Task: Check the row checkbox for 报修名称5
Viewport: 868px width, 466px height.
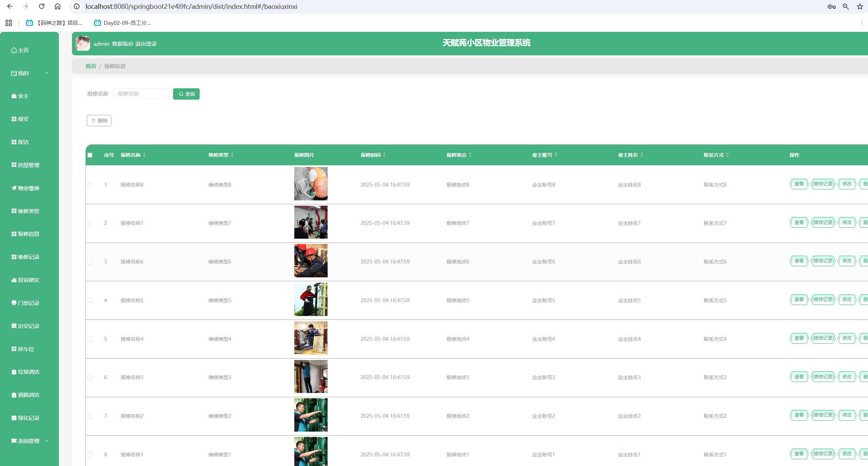Action: pyautogui.click(x=90, y=300)
